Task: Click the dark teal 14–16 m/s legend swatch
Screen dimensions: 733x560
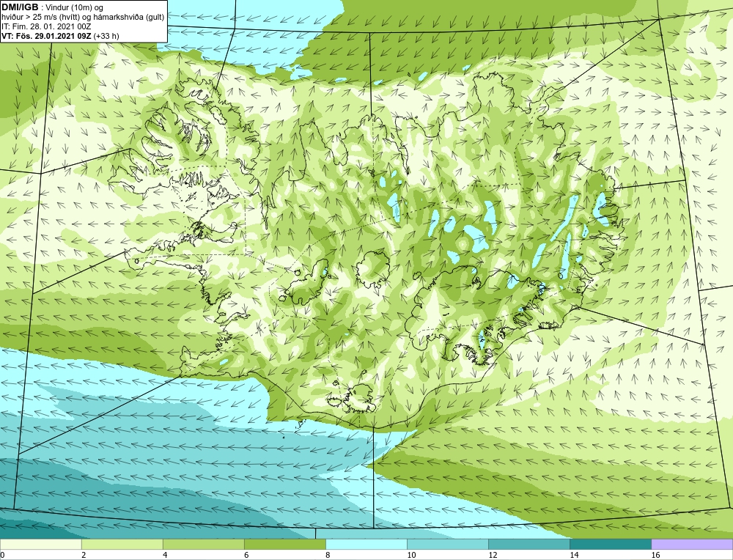Action: [610, 544]
